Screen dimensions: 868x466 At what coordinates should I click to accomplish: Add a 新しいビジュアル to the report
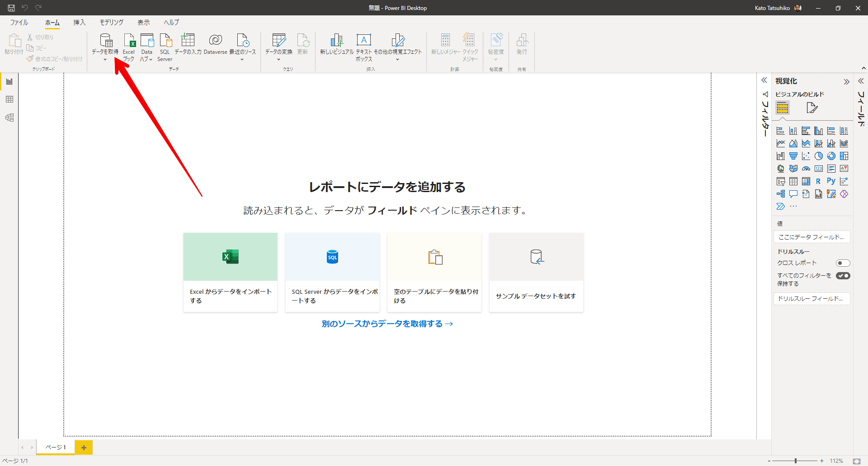(337, 44)
